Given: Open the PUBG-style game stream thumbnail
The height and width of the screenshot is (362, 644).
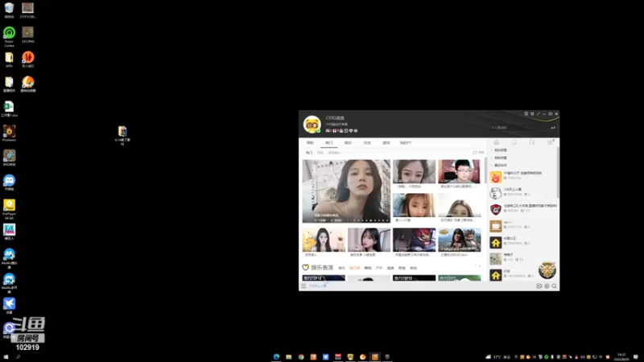Looking at the screenshot, I should pos(459,240).
